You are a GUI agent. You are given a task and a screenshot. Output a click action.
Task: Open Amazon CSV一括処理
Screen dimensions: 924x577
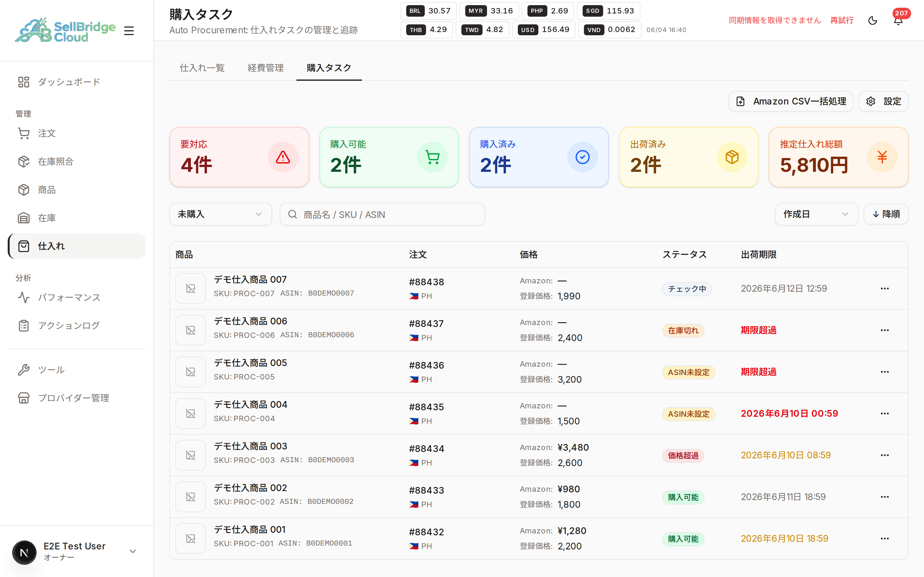[790, 101]
